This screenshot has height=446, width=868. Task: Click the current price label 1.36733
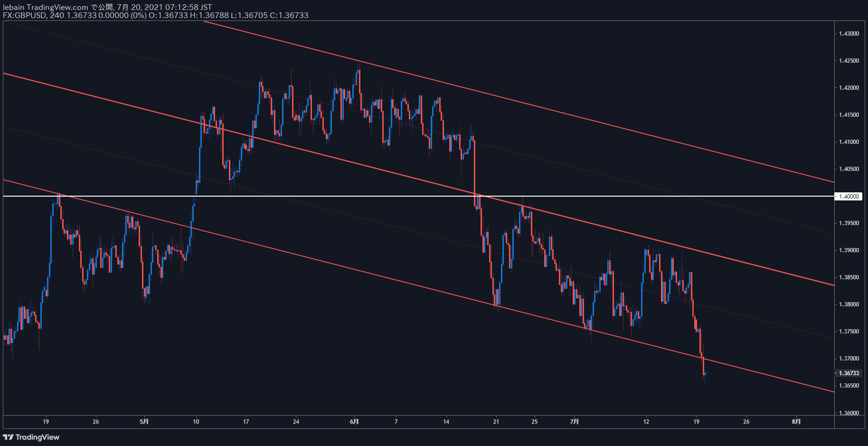pyautogui.click(x=849, y=373)
